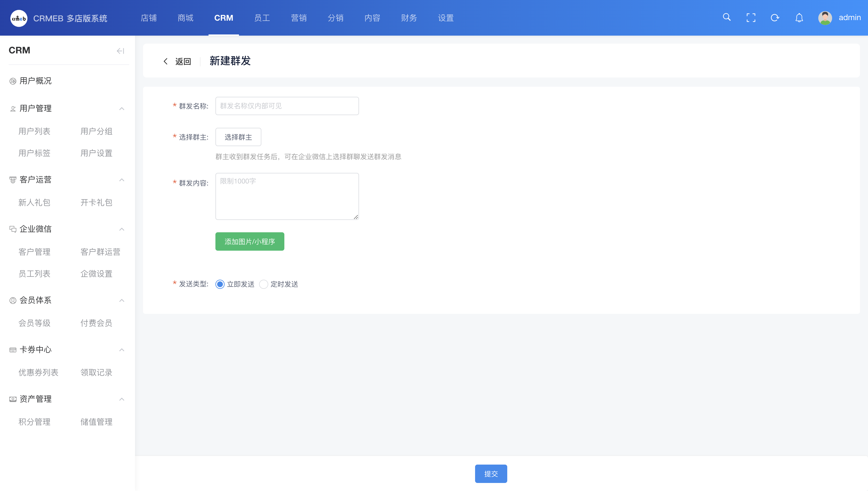Open 储值管理 sidebar link

click(97, 422)
